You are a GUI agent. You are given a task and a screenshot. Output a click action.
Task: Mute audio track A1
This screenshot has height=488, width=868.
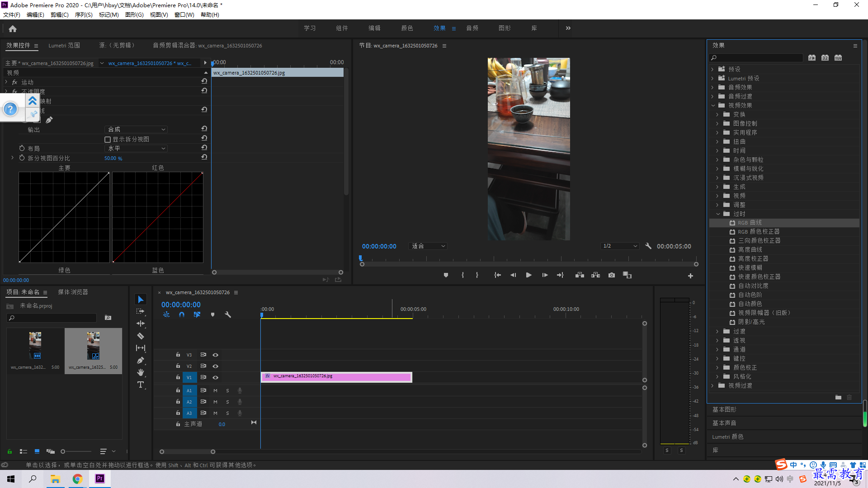click(215, 390)
